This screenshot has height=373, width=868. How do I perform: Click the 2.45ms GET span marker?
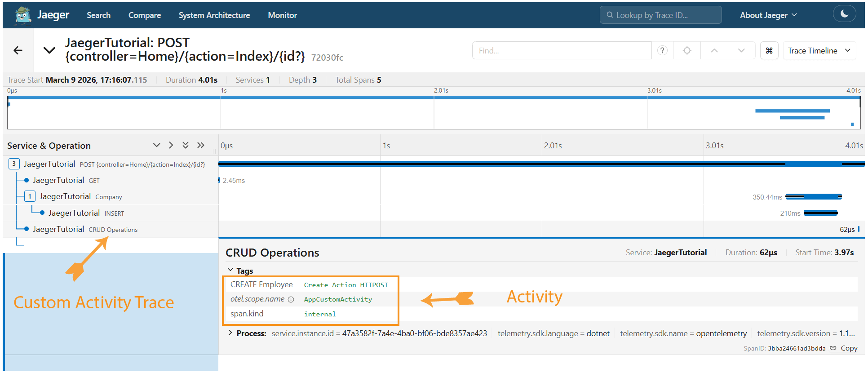(219, 180)
